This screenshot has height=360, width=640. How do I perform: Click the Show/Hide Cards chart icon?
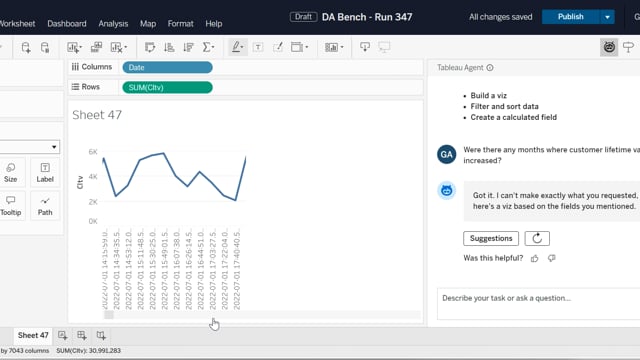coord(331,47)
